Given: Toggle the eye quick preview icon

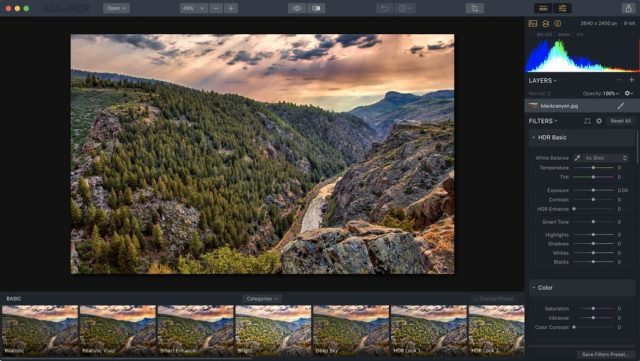Looking at the screenshot, I should pos(297,8).
